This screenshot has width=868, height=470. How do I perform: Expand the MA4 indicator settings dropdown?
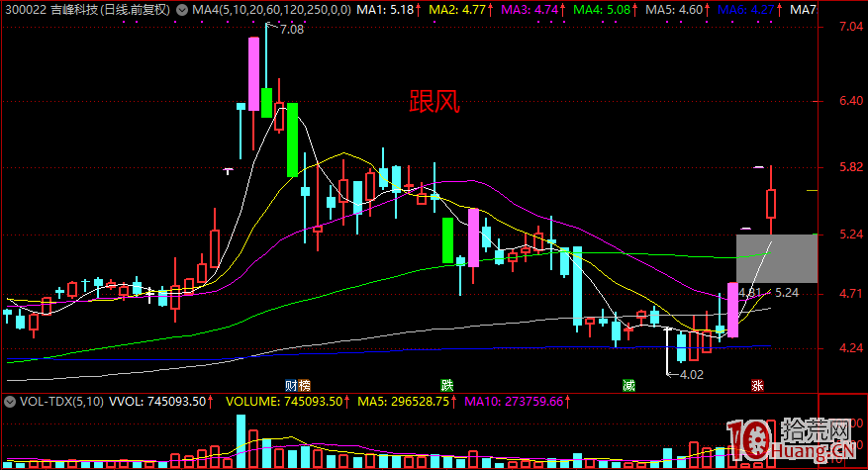(181, 10)
